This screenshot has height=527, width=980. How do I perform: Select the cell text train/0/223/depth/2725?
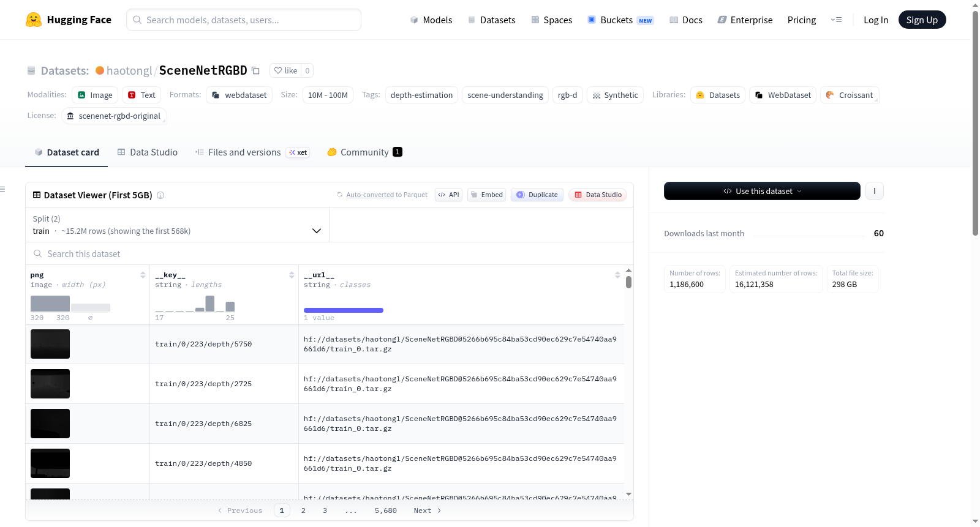[x=203, y=384]
